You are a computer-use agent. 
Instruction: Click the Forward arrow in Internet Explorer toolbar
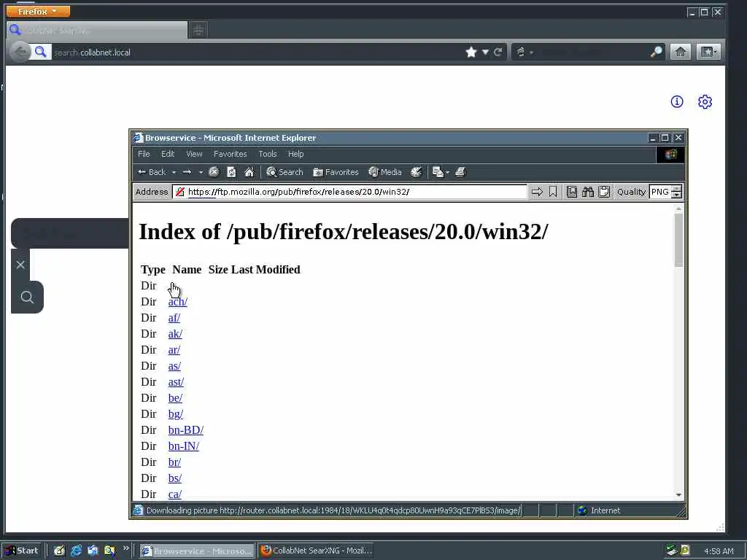tap(187, 172)
